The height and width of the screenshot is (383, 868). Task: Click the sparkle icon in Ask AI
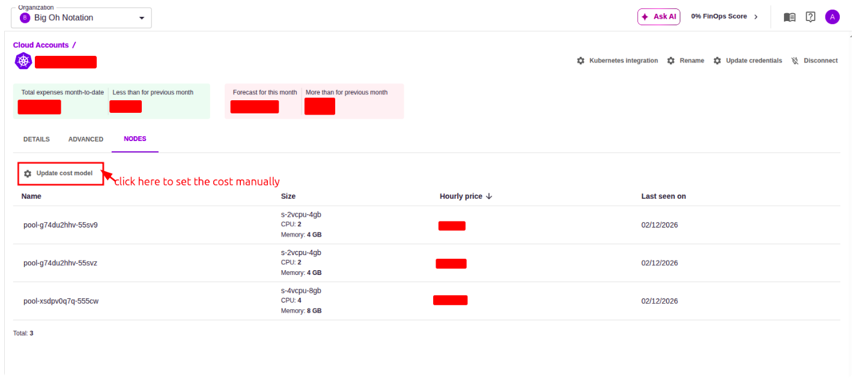click(x=645, y=17)
